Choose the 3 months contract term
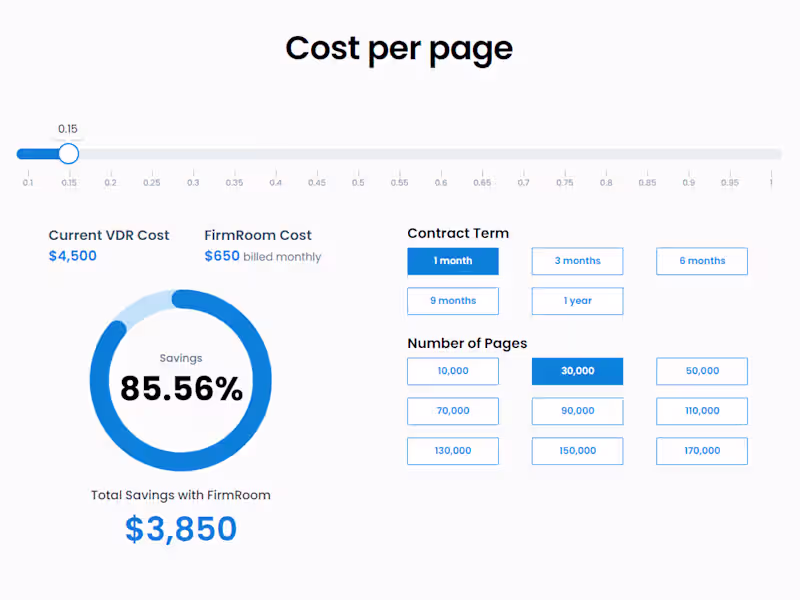 tap(577, 261)
